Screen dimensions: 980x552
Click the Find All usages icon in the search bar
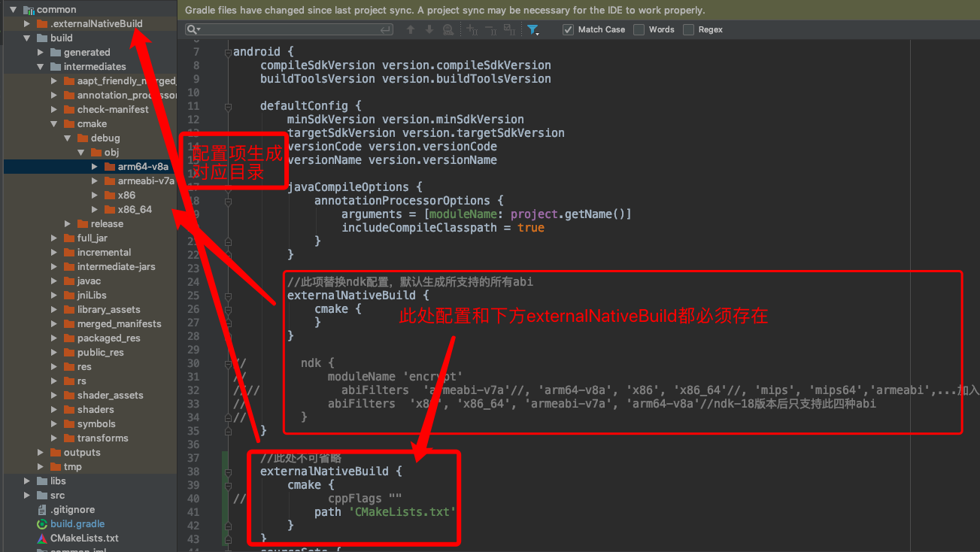point(448,29)
